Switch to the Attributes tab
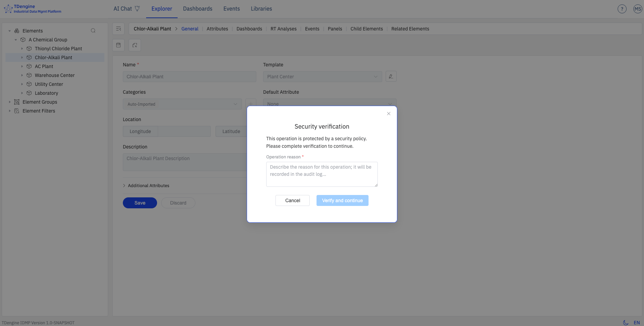This screenshot has width=644, height=326. tap(217, 29)
